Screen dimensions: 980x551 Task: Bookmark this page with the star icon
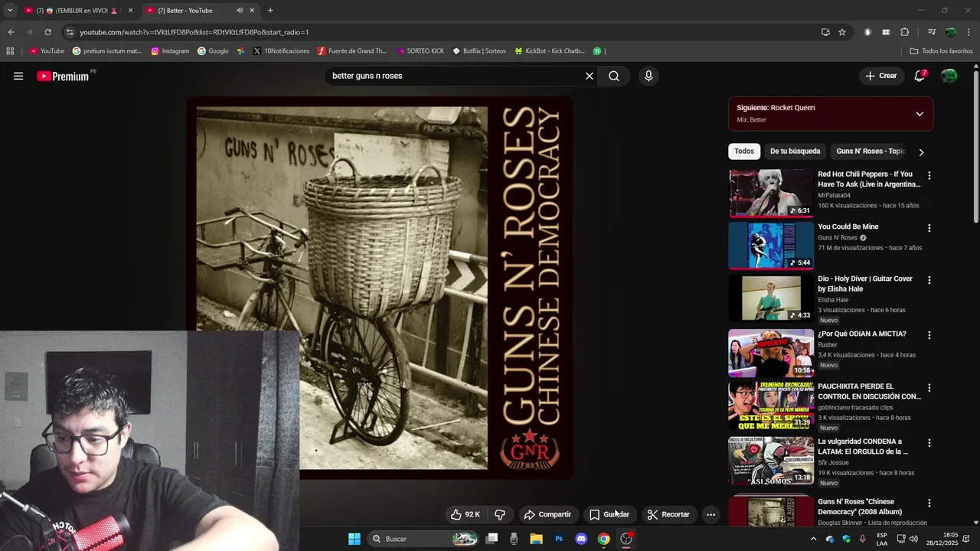pos(842,32)
